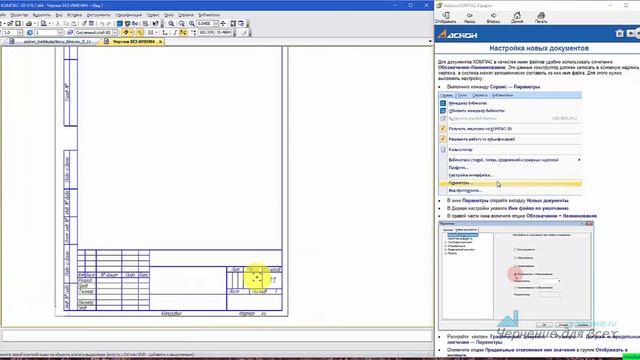Click the ASCON logo in help banner

pyautogui.click(x=457, y=34)
